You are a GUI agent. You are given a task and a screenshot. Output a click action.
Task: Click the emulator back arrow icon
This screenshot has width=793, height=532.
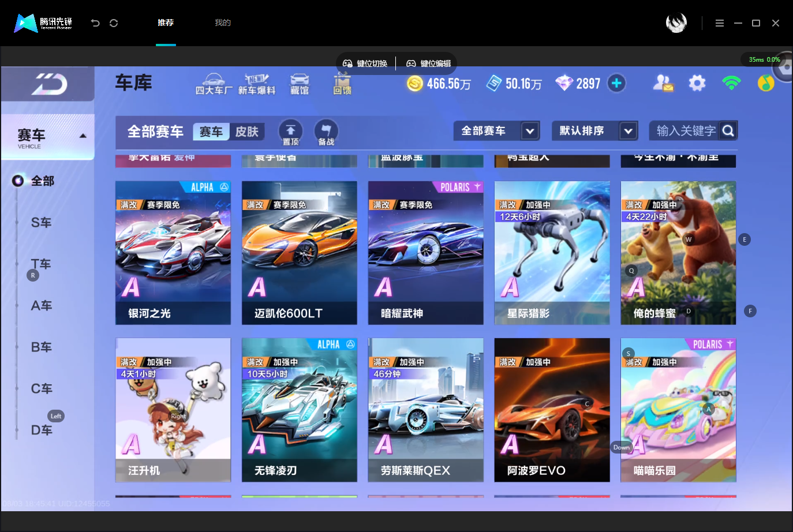pos(95,23)
